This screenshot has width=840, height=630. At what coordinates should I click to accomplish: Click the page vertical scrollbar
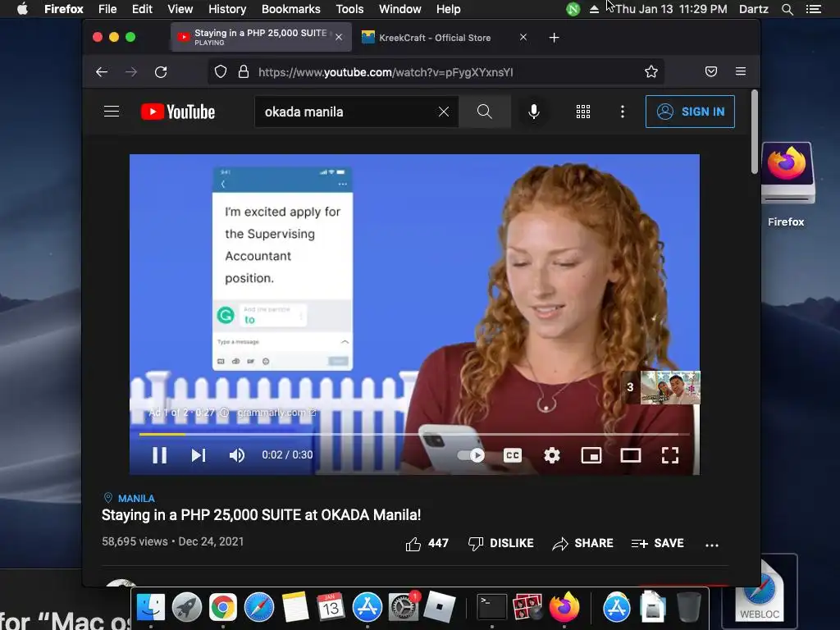coord(755,132)
